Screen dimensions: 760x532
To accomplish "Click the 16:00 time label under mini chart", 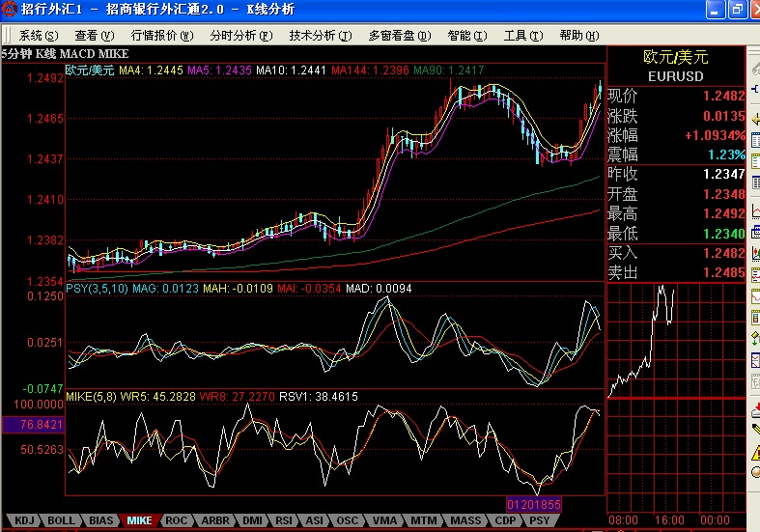I will point(669,520).
